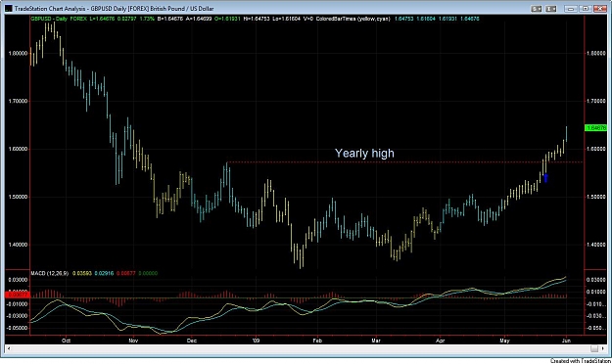The width and height of the screenshot is (612, 364).
Task: Click the 'ColoredBarTimes (yellow,cyan)' label
Action: [x=353, y=19]
